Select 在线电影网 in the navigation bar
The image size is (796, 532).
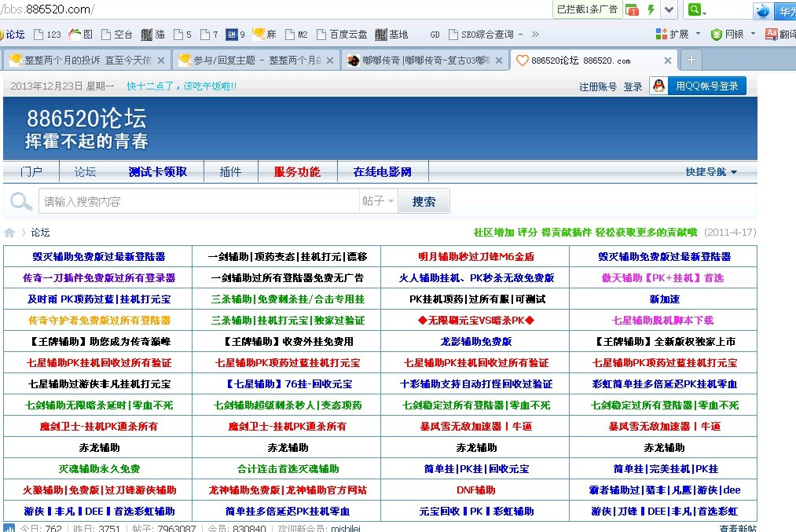click(x=382, y=172)
